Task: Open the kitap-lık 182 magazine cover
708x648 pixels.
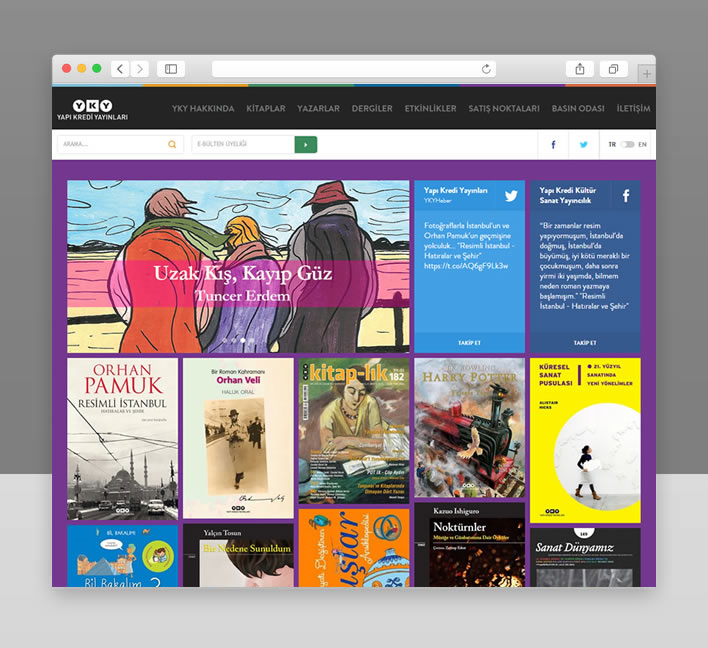Action: point(354,431)
